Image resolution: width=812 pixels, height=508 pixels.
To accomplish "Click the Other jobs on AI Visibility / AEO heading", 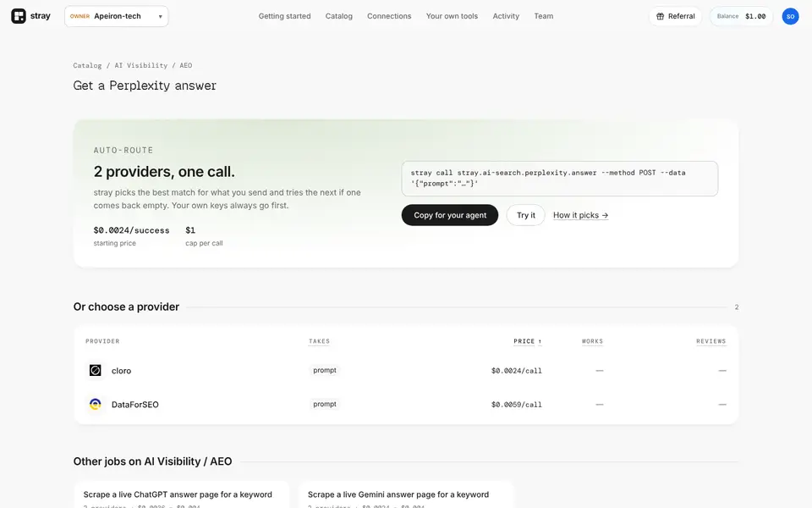I will (x=153, y=461).
